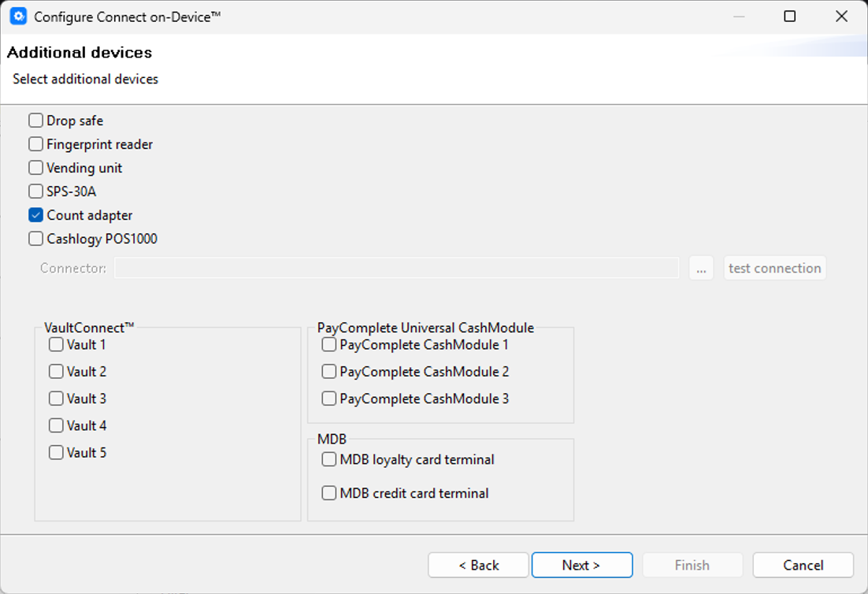Tick the Vault 2 checkbox
The height and width of the screenshot is (594, 868).
56,372
